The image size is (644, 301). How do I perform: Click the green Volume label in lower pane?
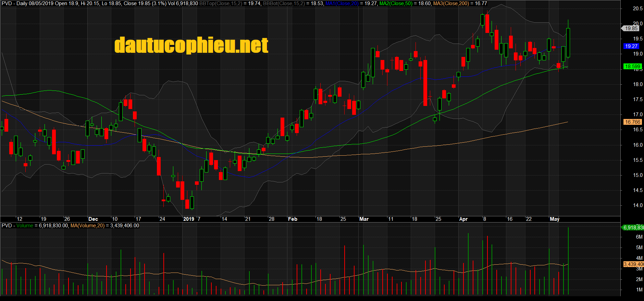[25, 226]
